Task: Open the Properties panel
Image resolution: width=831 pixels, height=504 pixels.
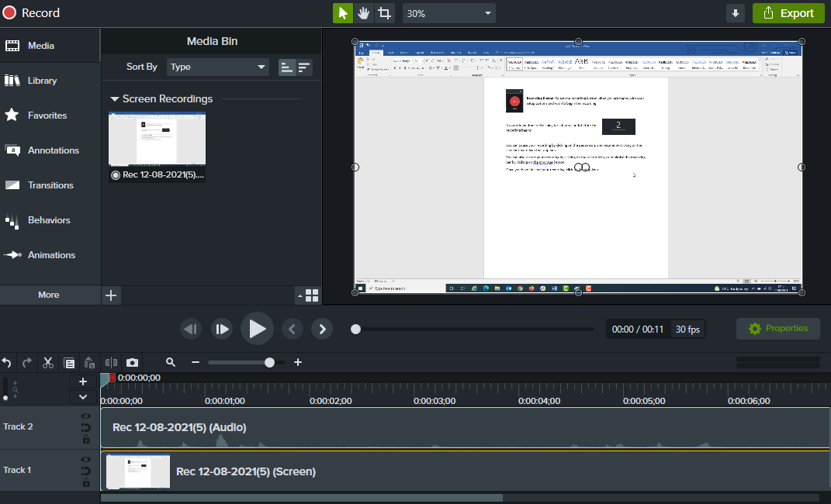Action: pyautogui.click(x=777, y=328)
